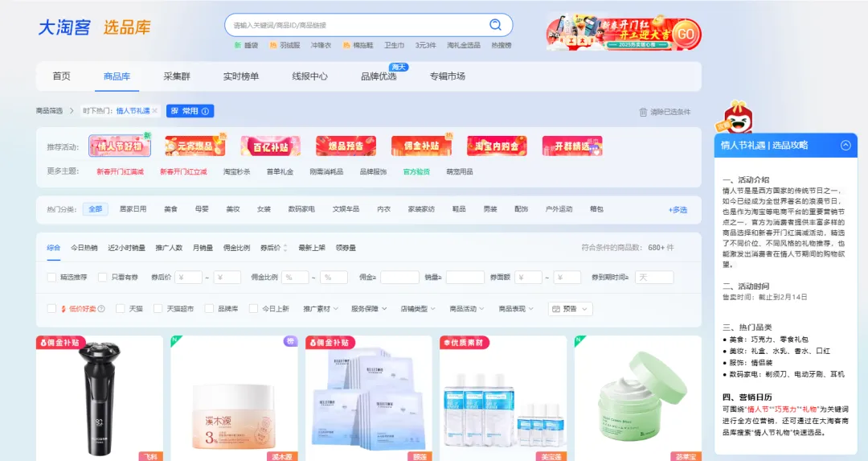Viewport: 868px width, 461px height.
Task: Open the 品牌优选 tab
Action: point(379,76)
